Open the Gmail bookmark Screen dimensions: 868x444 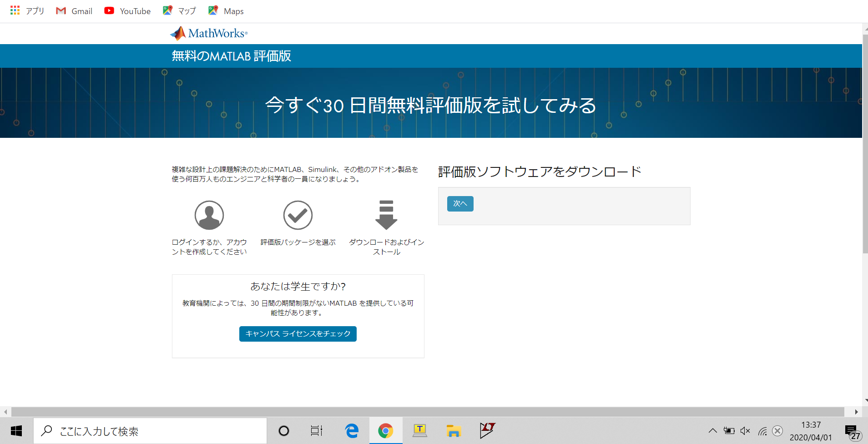pyautogui.click(x=74, y=11)
